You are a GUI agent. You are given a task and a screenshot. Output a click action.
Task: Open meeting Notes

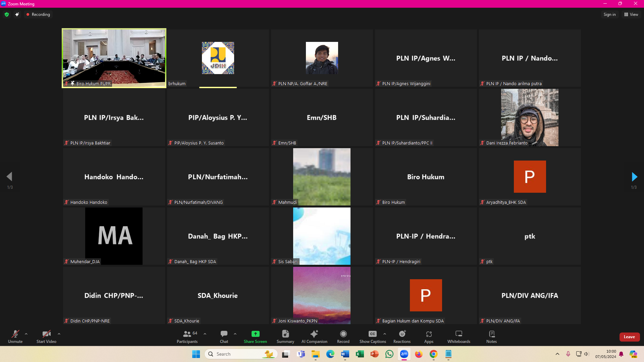491,337
